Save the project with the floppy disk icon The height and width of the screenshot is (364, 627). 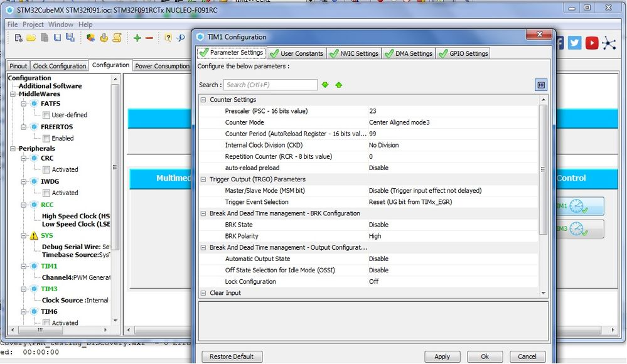pyautogui.click(x=58, y=38)
